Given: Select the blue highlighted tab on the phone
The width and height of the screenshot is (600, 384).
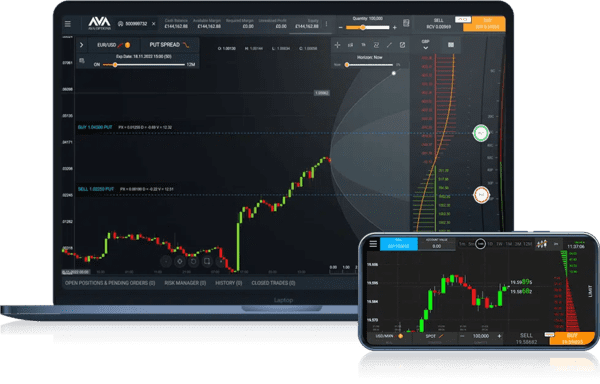Looking at the screenshot, I should pyautogui.click(x=399, y=244).
